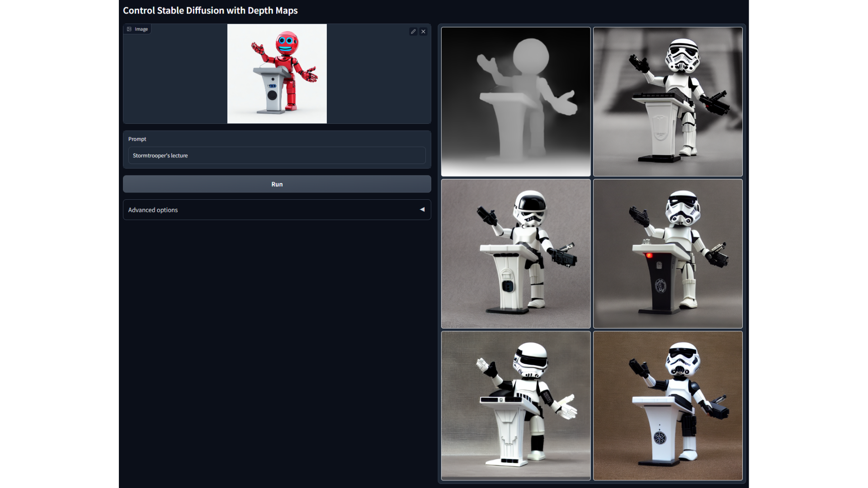
Task: Click the arrow beside Advanced options
Action: (422, 210)
